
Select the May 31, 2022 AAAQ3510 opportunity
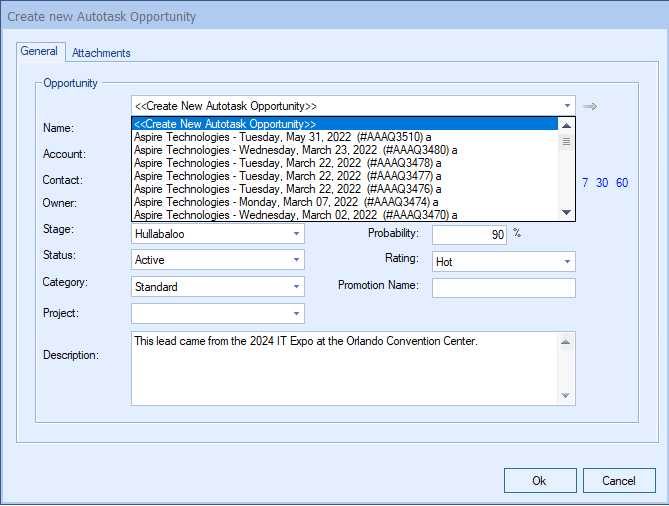coord(283,137)
